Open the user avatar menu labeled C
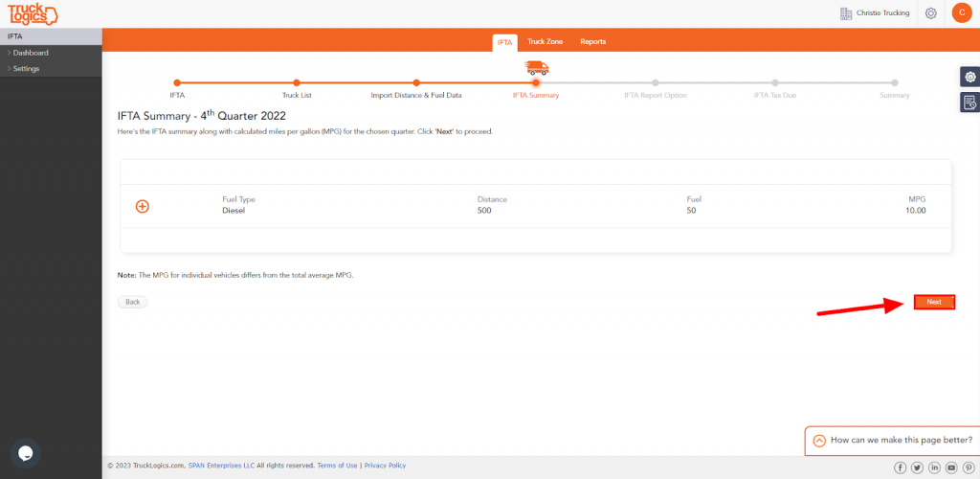This screenshot has width=980, height=479. (x=962, y=12)
